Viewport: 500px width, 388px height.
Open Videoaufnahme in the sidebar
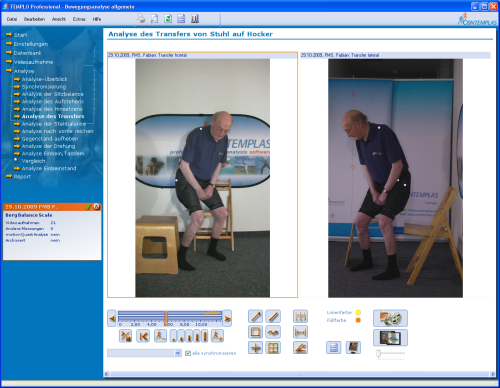(33, 62)
